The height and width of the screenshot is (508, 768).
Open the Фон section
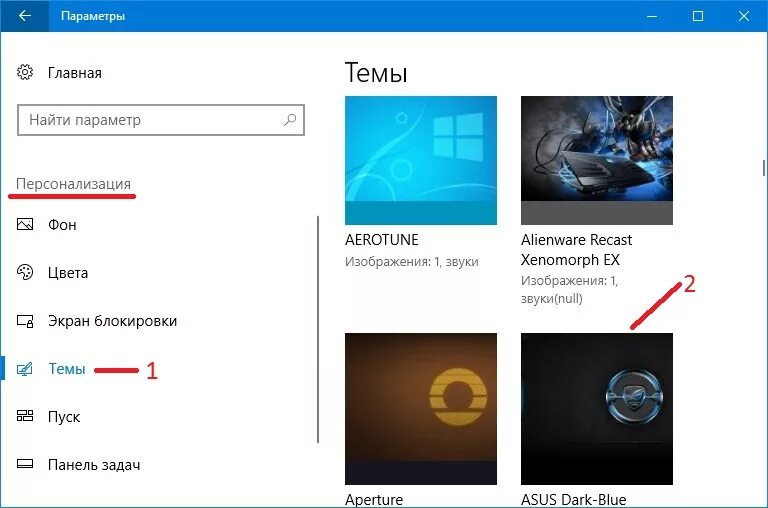click(62, 225)
